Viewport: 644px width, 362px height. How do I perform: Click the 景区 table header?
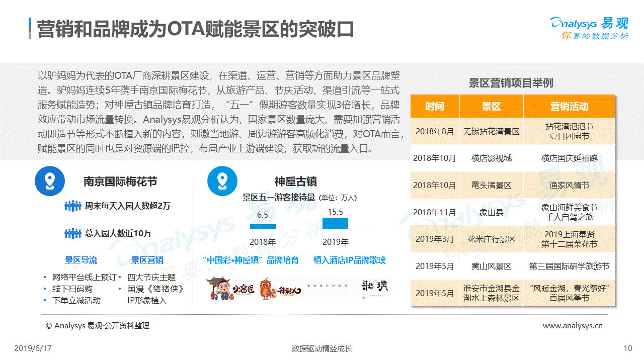(492, 106)
